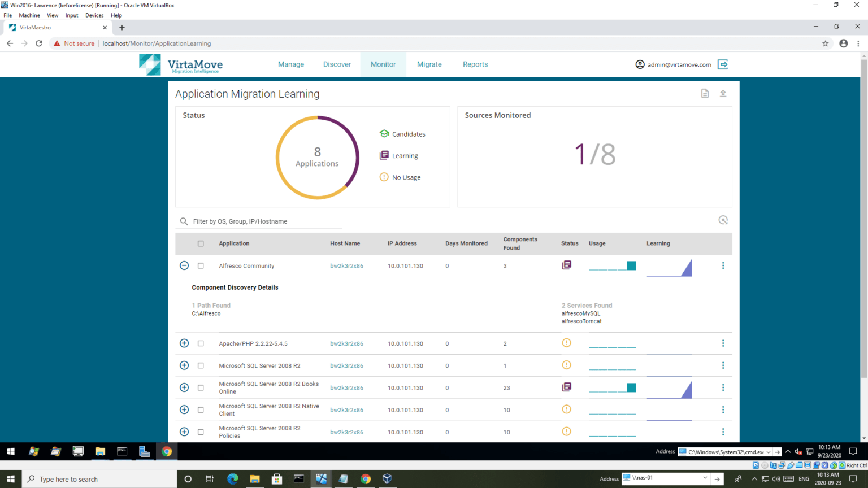Image resolution: width=868 pixels, height=488 pixels.
Task: Collapse the Alfresco Community details row
Action: [x=184, y=265]
